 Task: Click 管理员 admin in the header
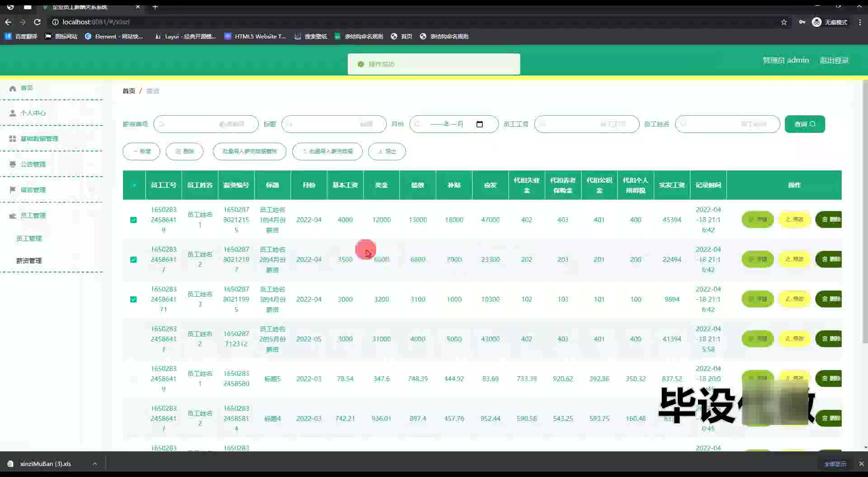(x=786, y=60)
